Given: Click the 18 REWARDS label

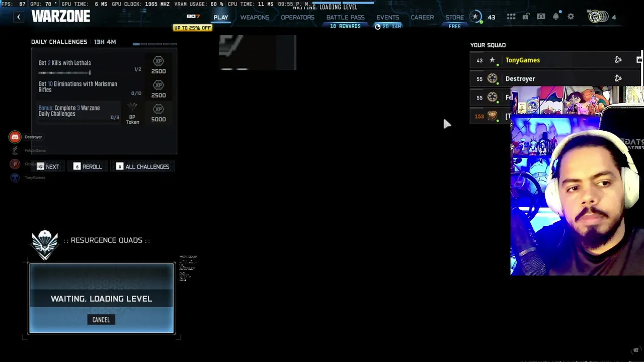Looking at the screenshot, I should tap(345, 26).
